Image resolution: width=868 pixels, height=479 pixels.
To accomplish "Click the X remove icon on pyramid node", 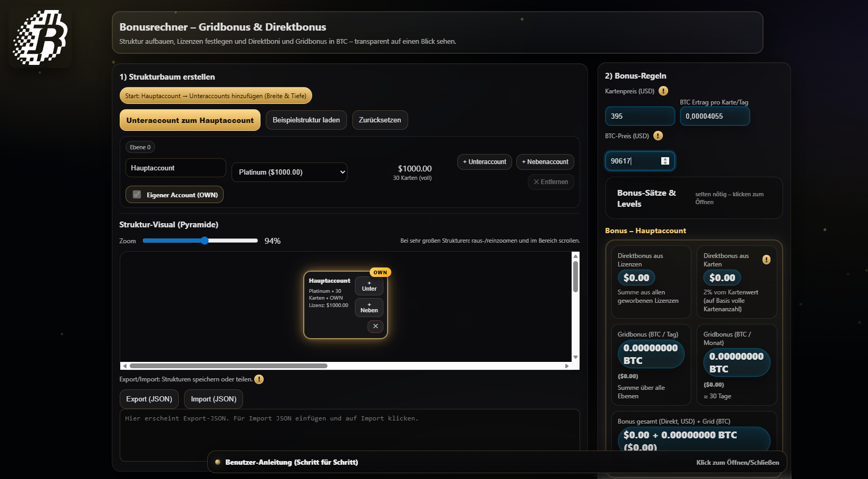I will pos(375,326).
